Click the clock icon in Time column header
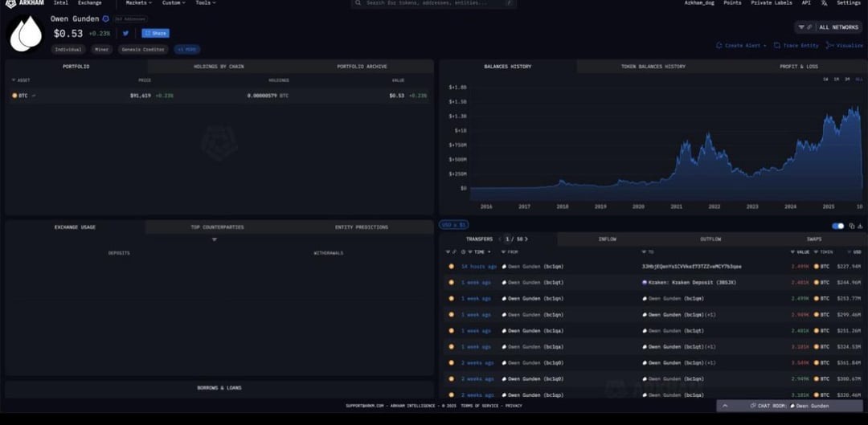 click(x=464, y=251)
